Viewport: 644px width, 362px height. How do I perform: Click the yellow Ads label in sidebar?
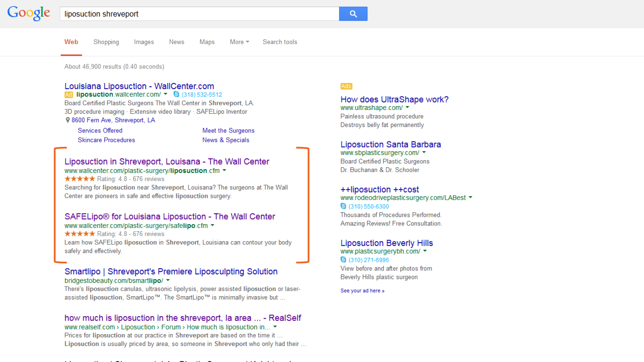click(x=346, y=86)
